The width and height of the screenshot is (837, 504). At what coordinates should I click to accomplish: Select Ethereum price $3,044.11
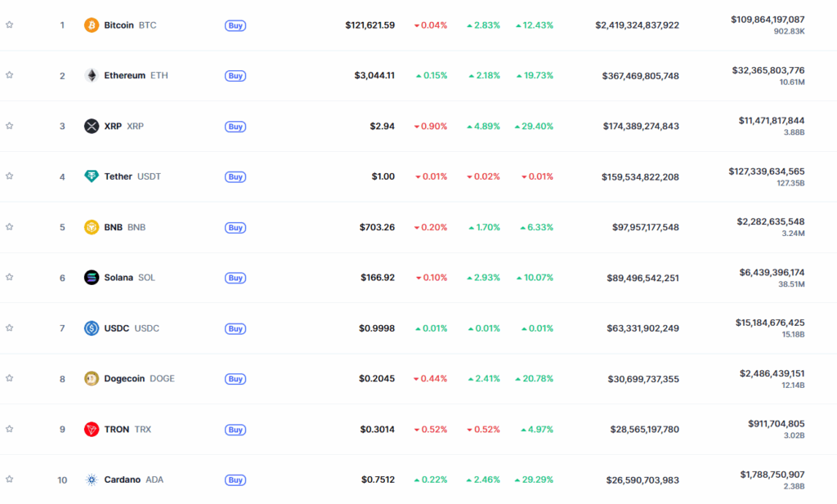[x=374, y=75]
